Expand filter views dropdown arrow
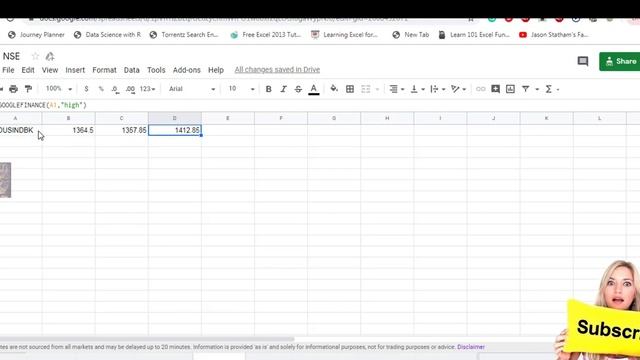The height and width of the screenshot is (360, 640). coord(537,89)
